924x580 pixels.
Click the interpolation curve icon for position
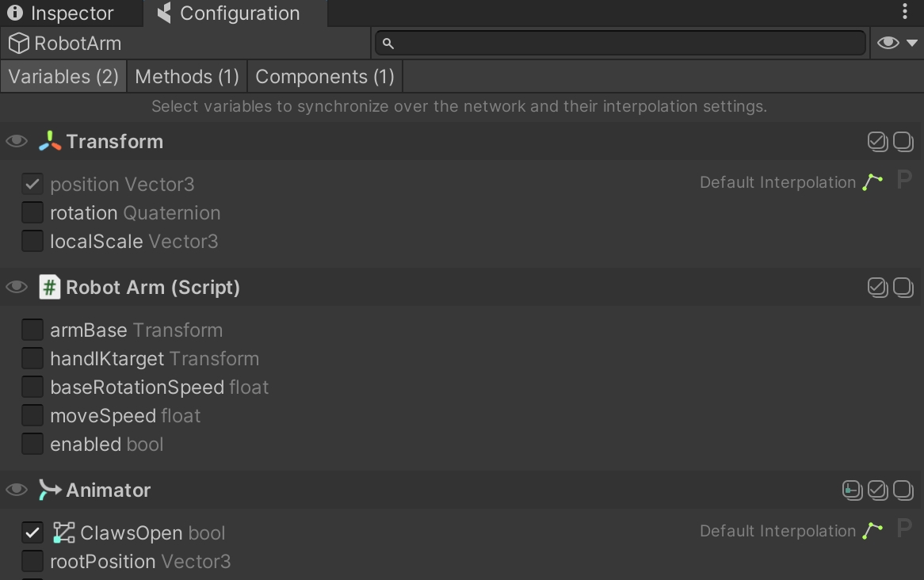[x=872, y=183]
